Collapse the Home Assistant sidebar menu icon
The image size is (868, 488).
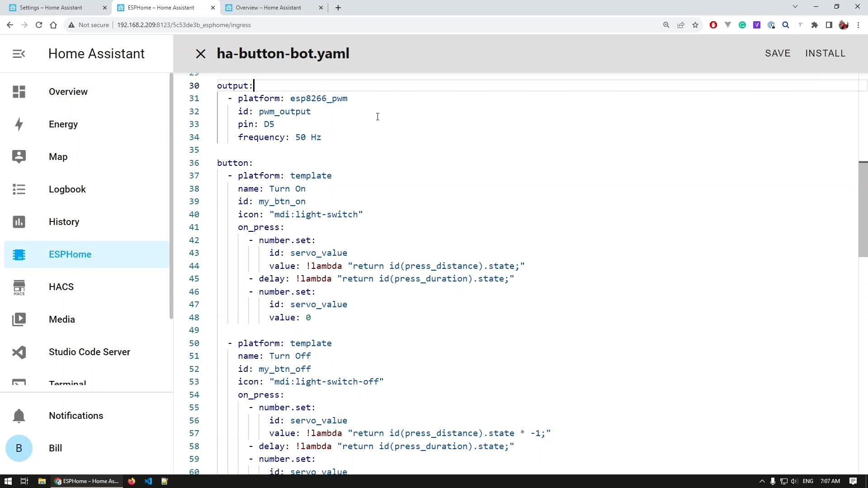[19, 54]
